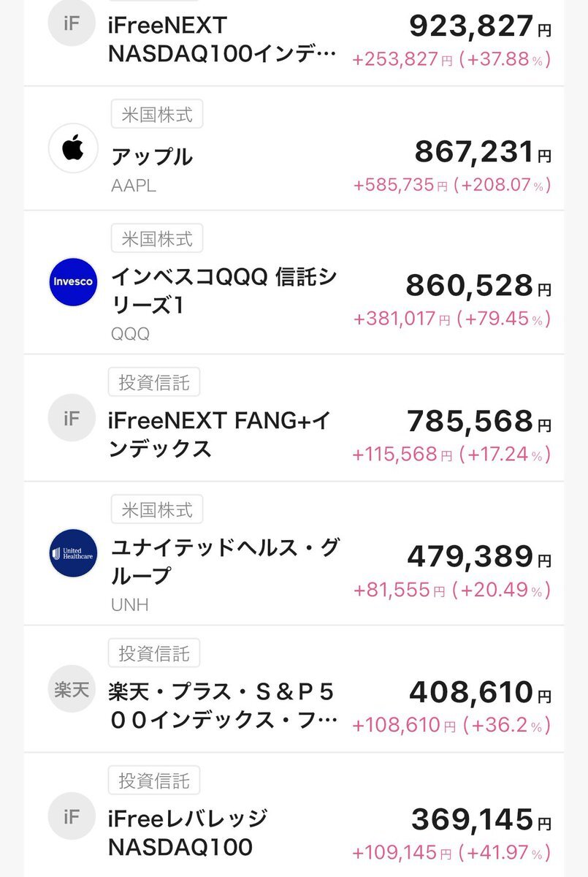Viewport: 588px width, 877px height.
Task: Open ユナイテッドヘルス・グループ stock details
Action: 224,561
